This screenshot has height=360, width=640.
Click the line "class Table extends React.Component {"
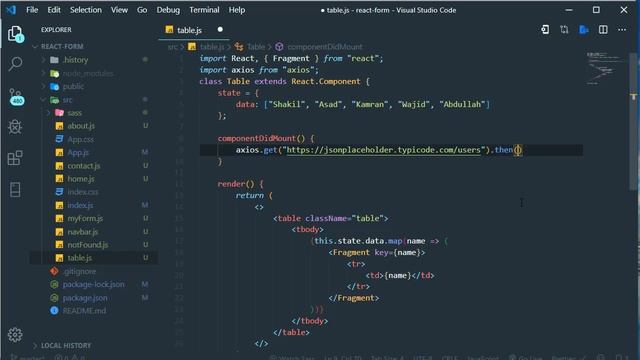pos(284,81)
